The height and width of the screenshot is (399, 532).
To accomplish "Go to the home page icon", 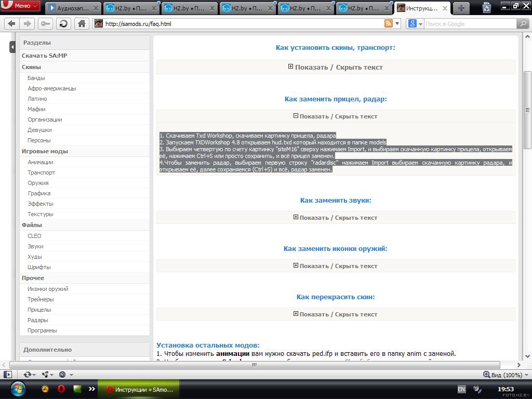I will [82, 23].
